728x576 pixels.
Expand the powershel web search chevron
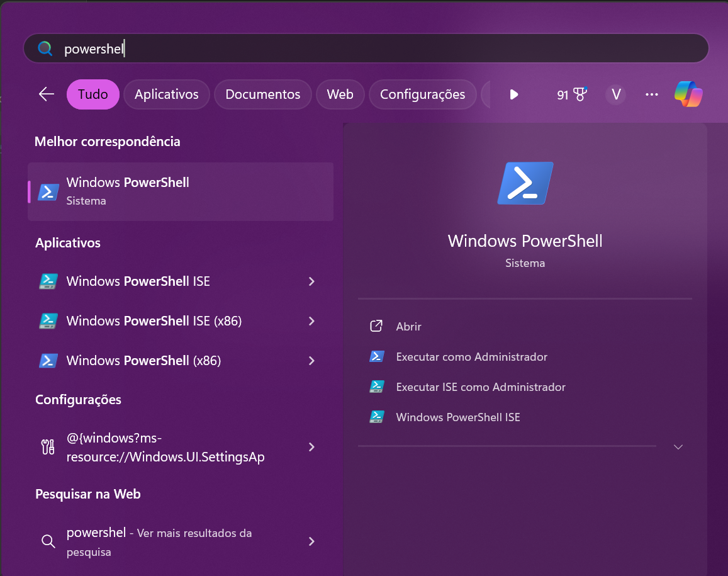[x=311, y=541]
